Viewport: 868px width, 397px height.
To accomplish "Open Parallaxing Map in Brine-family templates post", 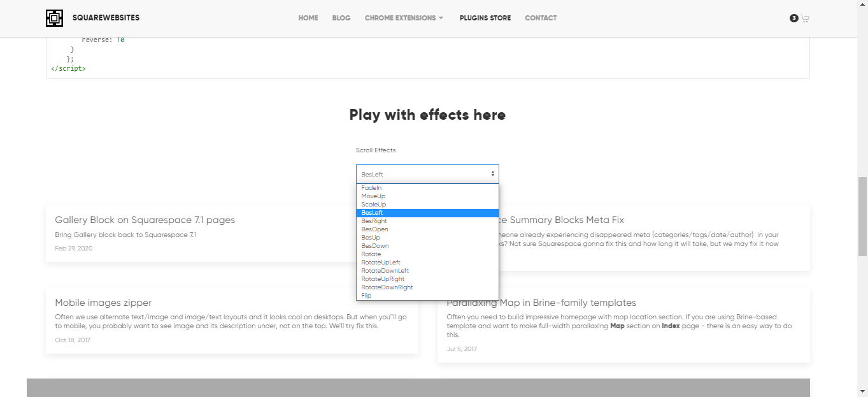I will [x=541, y=303].
